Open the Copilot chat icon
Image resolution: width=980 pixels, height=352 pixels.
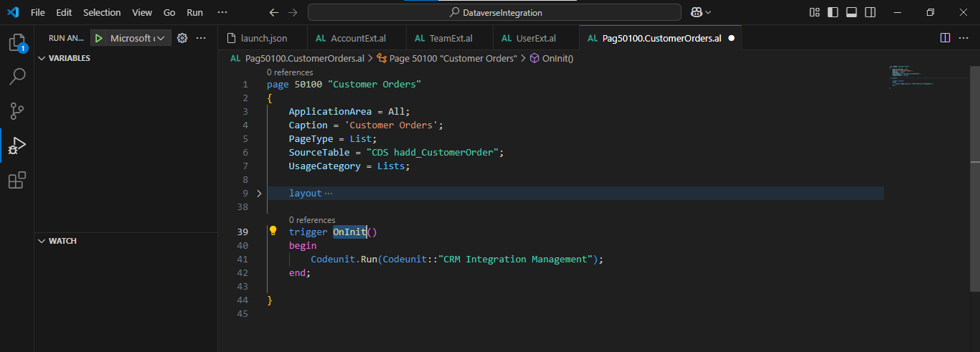click(x=696, y=12)
